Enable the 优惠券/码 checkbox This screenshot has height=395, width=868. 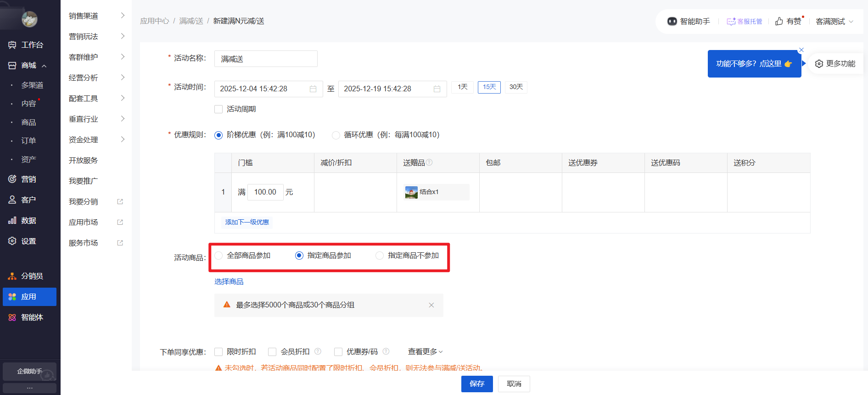coord(338,352)
